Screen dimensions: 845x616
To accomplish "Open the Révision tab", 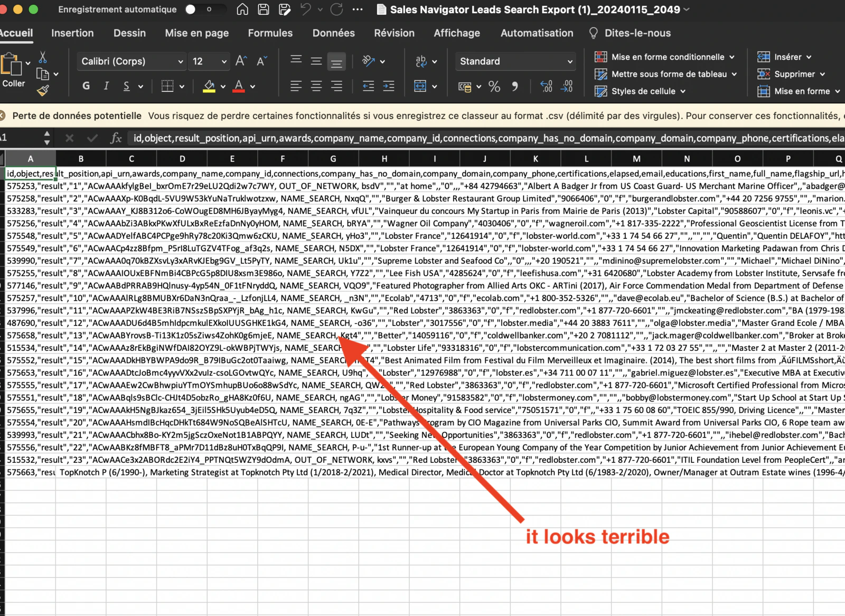I will pyautogui.click(x=395, y=33).
